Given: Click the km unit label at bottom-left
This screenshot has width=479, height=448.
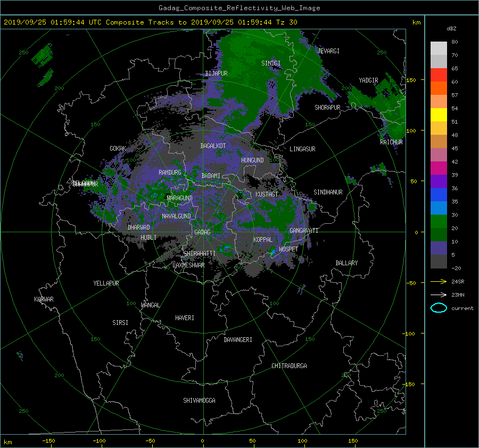Looking at the screenshot, I should point(7,442).
